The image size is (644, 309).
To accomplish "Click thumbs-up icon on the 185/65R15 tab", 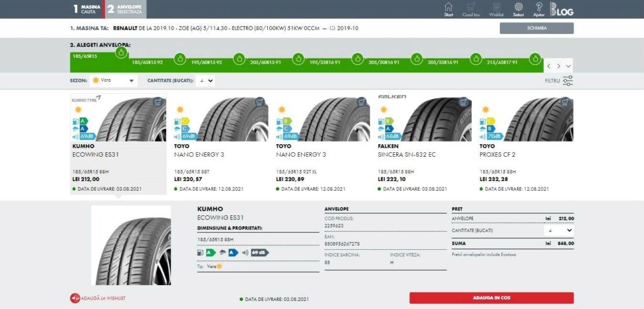I will click(x=121, y=53).
